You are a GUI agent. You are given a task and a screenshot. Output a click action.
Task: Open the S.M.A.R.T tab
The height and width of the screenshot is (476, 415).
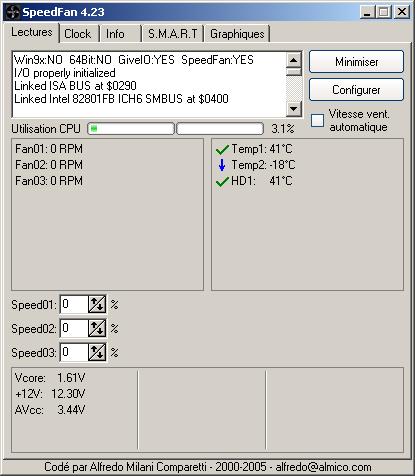pyautogui.click(x=173, y=34)
